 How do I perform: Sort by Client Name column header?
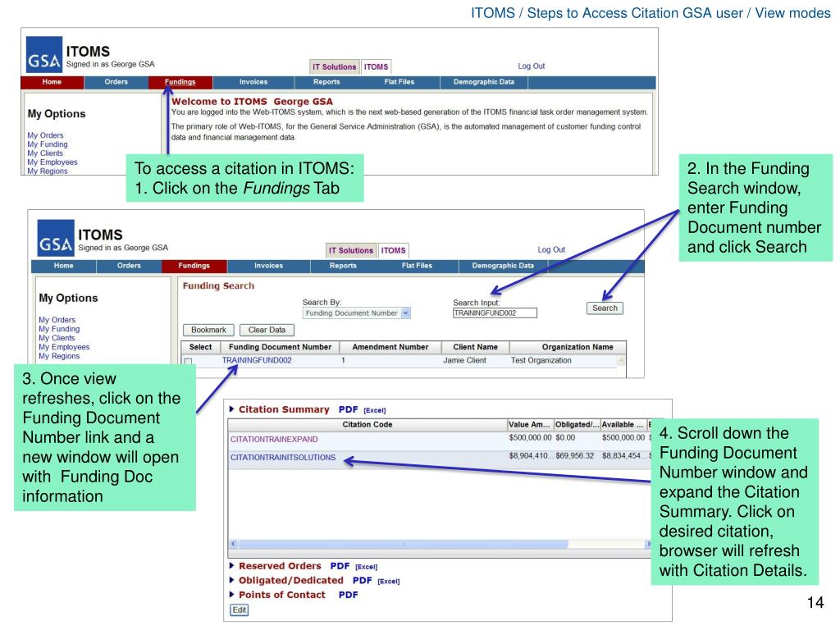click(475, 347)
